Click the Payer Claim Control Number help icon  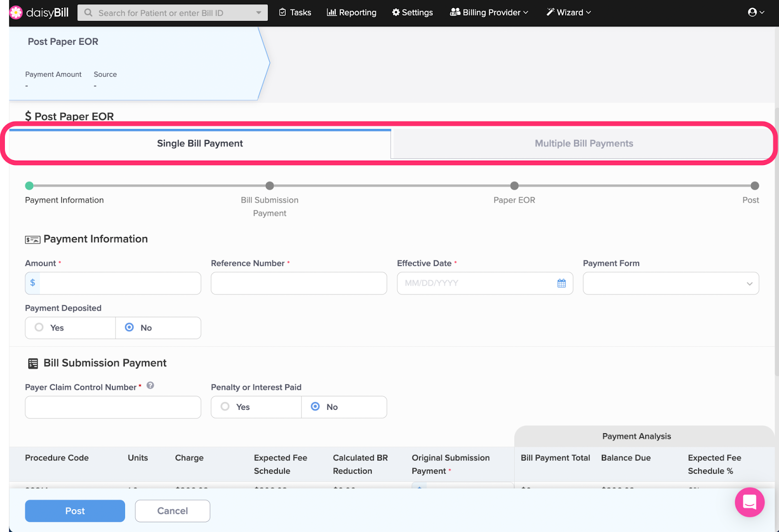coord(150,385)
